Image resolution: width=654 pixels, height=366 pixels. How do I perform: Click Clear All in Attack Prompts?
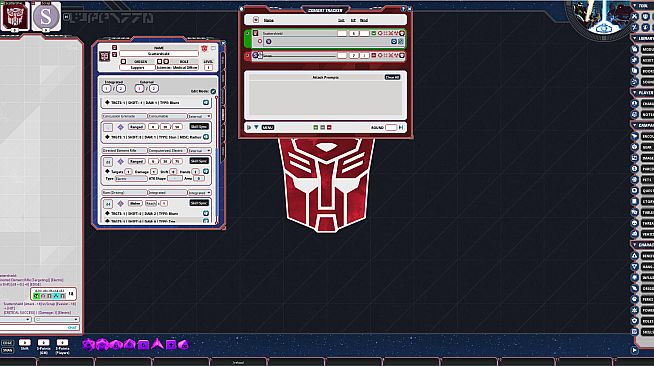392,77
